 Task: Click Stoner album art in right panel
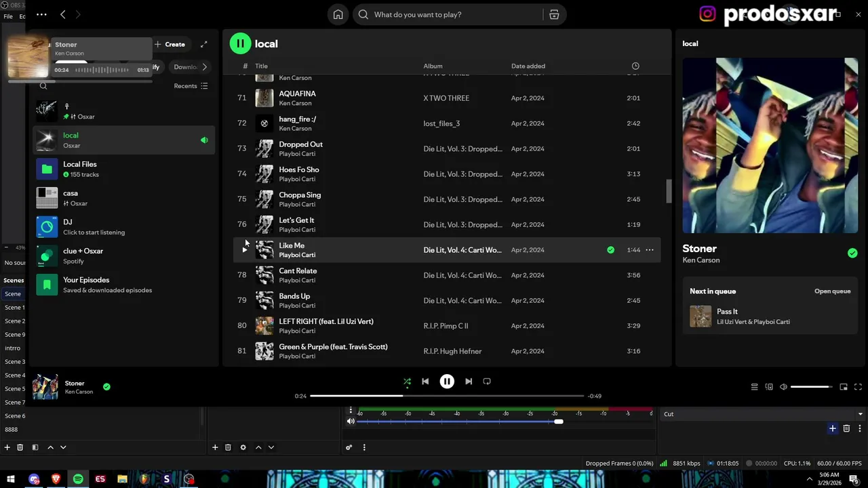click(x=770, y=145)
